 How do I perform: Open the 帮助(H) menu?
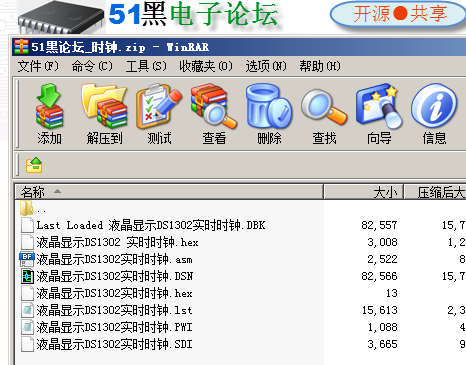(x=320, y=66)
